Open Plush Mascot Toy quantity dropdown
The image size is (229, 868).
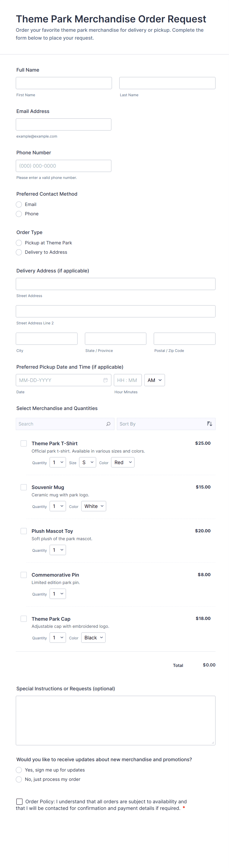click(58, 550)
